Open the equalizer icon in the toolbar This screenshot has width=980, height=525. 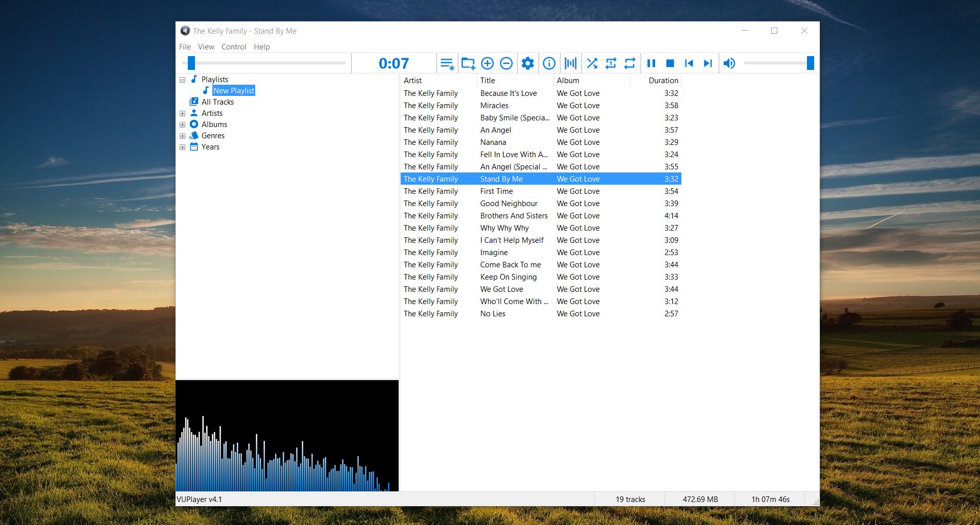coord(570,63)
